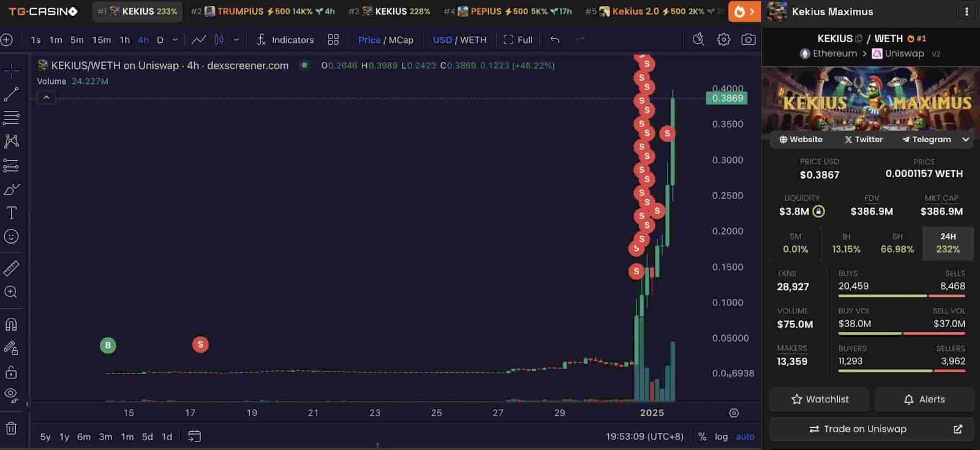Add a symbol to compare with plus icon
Screen dimensions: 980x450
(x=7, y=40)
